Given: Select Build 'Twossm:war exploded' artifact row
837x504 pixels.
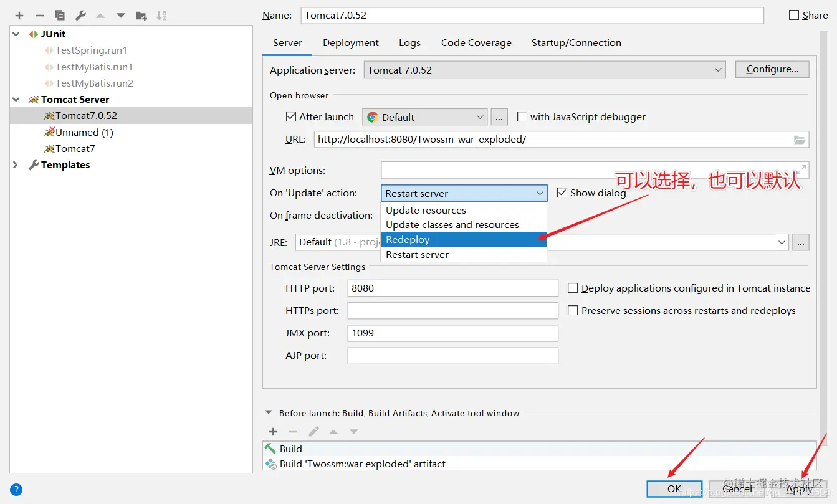Looking at the screenshot, I should (x=539, y=464).
